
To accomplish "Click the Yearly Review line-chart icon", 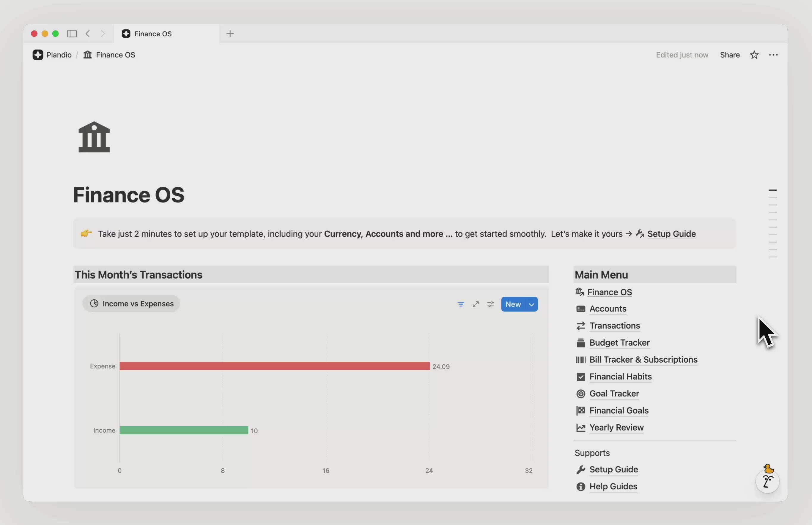I will (x=581, y=428).
